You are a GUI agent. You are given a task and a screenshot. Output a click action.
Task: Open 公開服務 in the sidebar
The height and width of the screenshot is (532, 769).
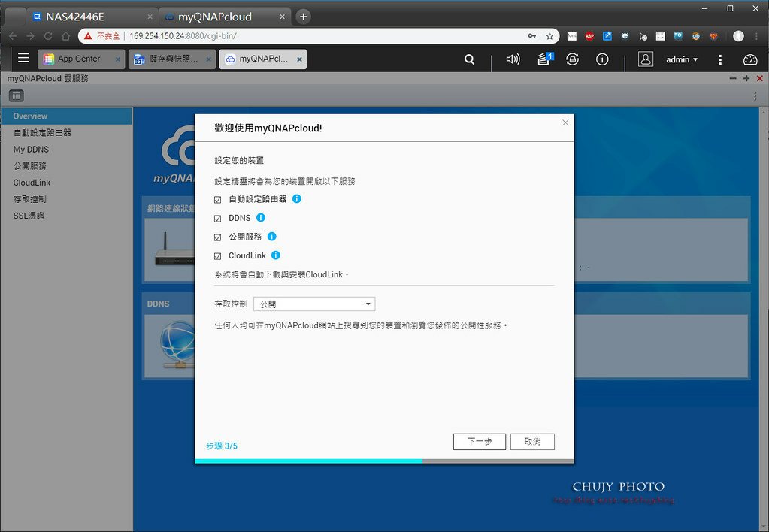pos(66,166)
